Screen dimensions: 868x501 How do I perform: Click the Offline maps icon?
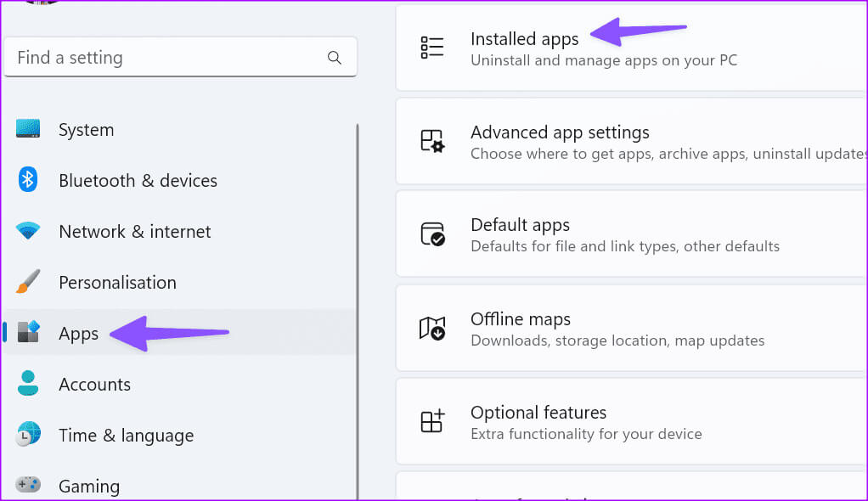click(432, 329)
